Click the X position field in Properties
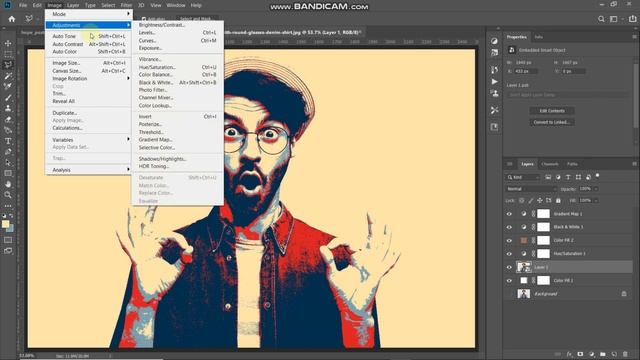The width and height of the screenshot is (640, 360). [x=526, y=71]
